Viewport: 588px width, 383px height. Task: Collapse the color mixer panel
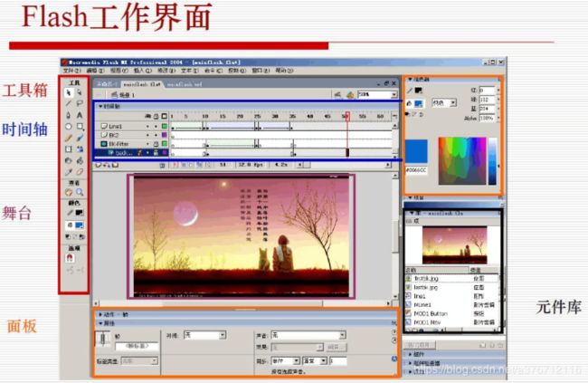(x=410, y=80)
